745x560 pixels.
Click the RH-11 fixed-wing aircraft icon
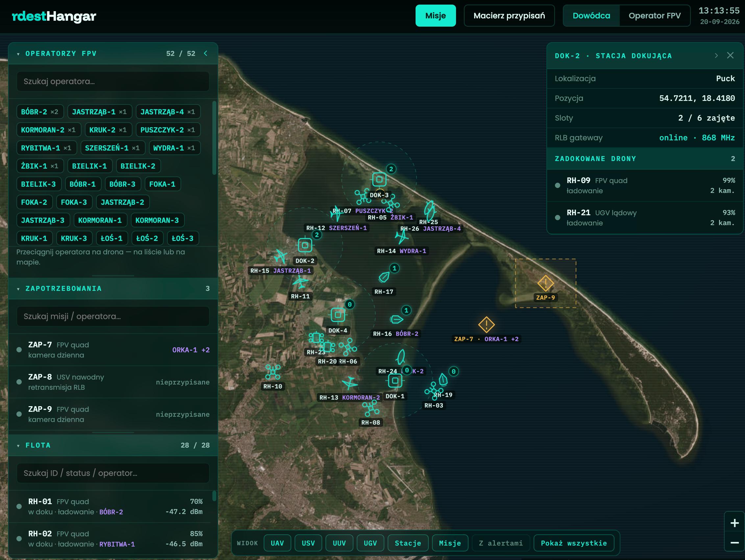coord(300,282)
